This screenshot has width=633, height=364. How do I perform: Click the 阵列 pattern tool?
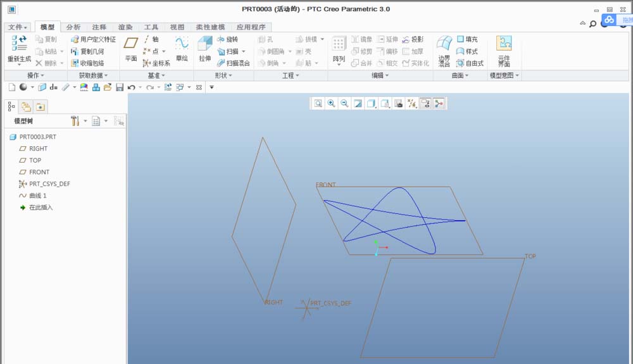(339, 49)
